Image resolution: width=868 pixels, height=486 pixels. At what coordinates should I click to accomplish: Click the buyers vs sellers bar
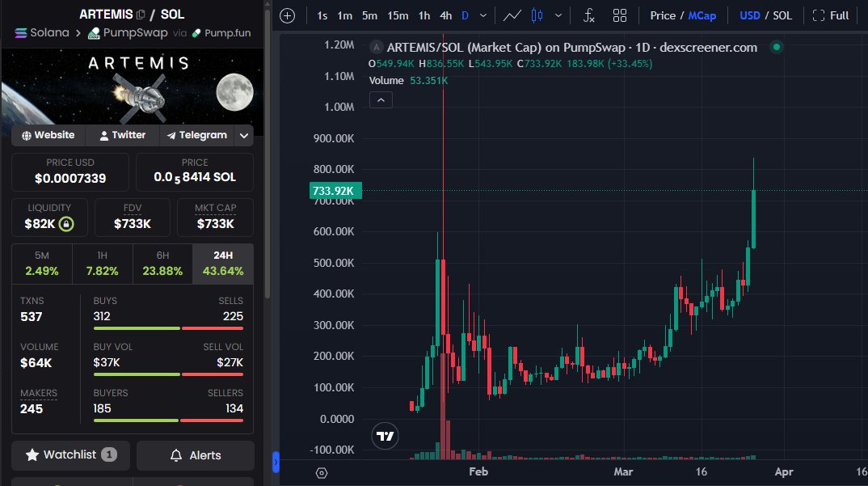click(168, 420)
